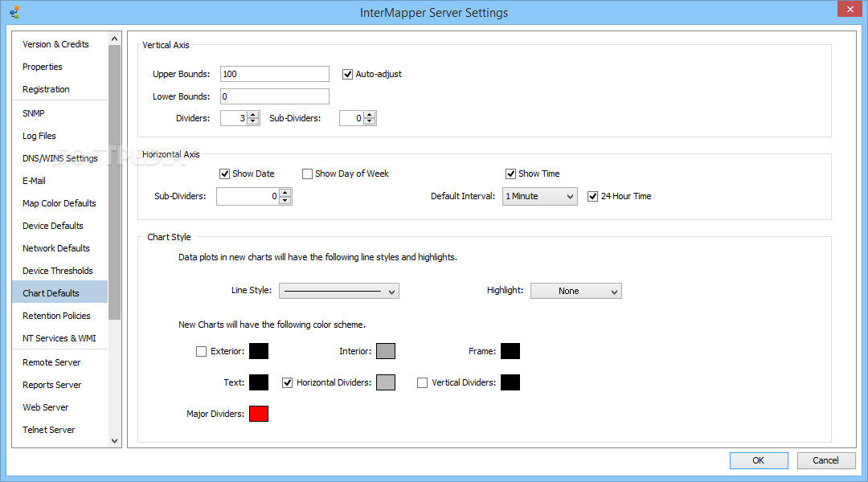
Task: Click the Cancel button
Action: [x=825, y=460]
